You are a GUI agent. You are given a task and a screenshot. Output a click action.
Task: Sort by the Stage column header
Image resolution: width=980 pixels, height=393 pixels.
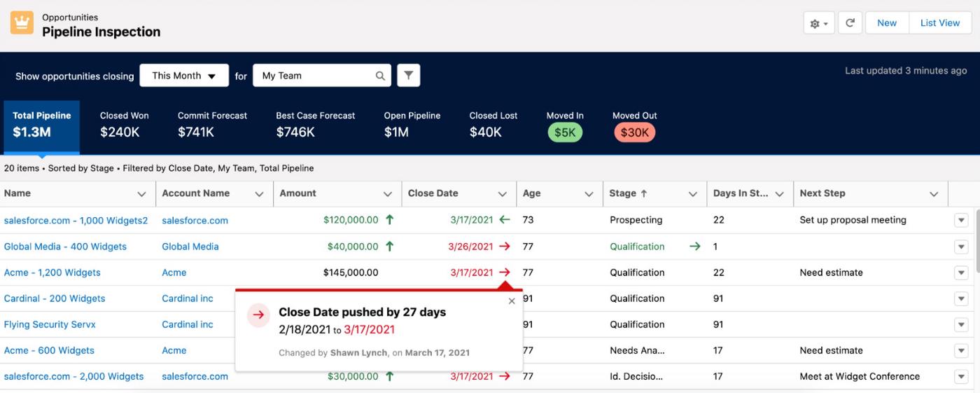(628, 194)
